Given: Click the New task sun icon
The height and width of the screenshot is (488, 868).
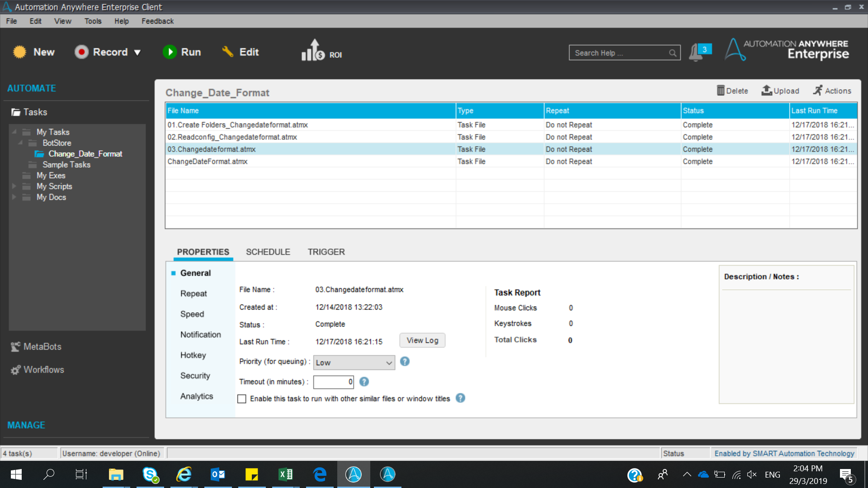Looking at the screenshot, I should pos(19,52).
